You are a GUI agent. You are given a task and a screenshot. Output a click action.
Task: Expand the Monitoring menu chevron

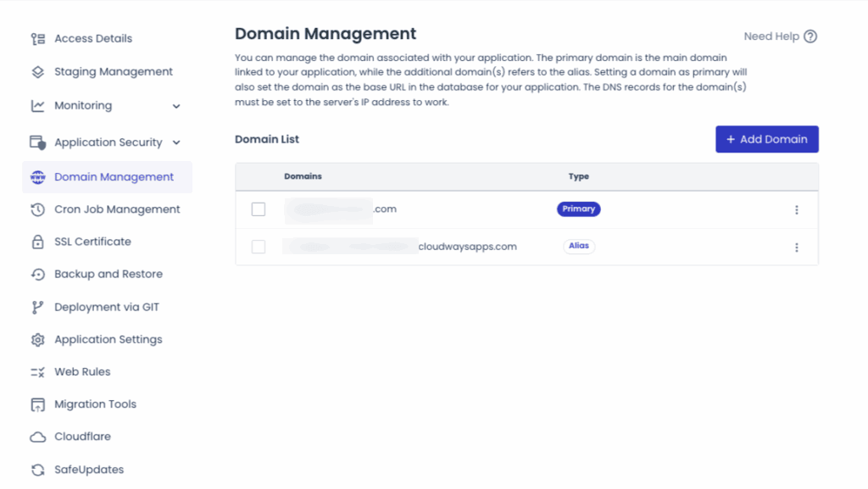click(176, 106)
